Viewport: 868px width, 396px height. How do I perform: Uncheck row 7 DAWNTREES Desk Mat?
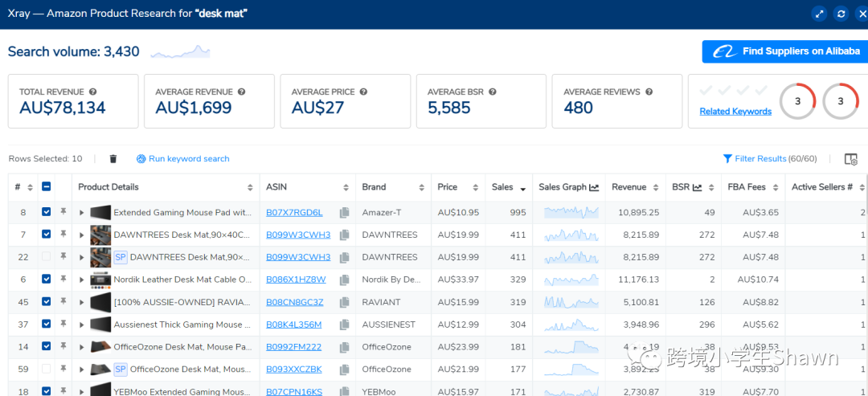tap(47, 234)
